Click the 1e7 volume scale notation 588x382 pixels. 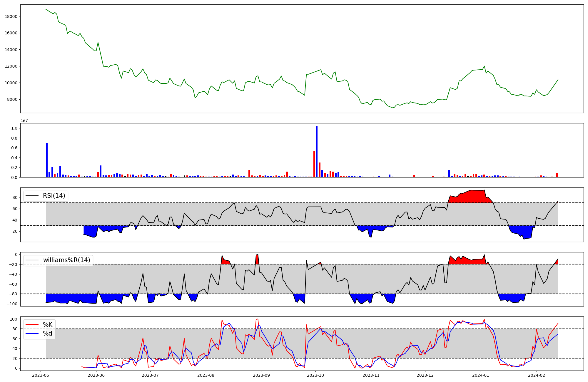point(24,120)
